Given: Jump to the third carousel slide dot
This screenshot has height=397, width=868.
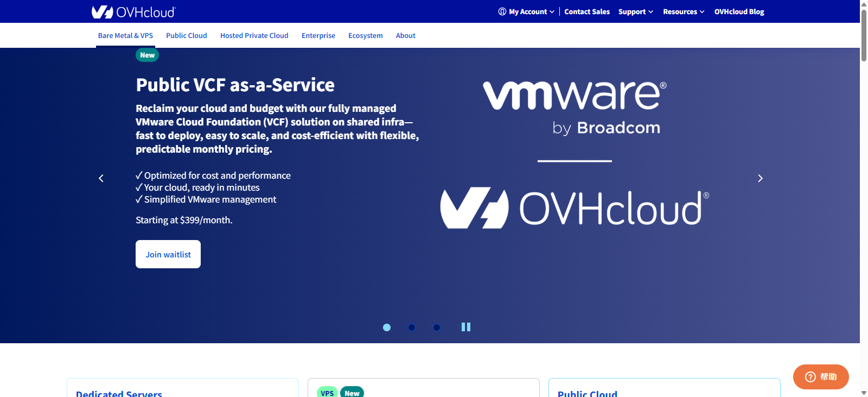Looking at the screenshot, I should pyautogui.click(x=437, y=327).
